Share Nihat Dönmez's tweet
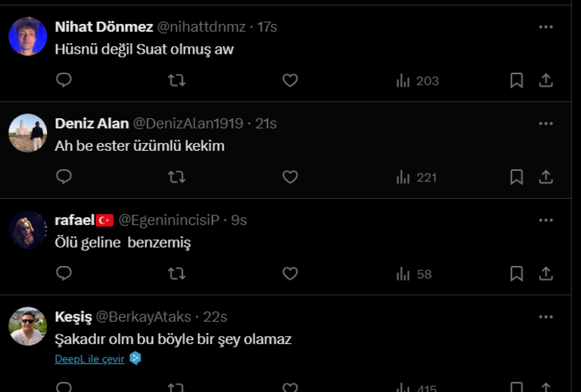The image size is (581, 392). (546, 80)
